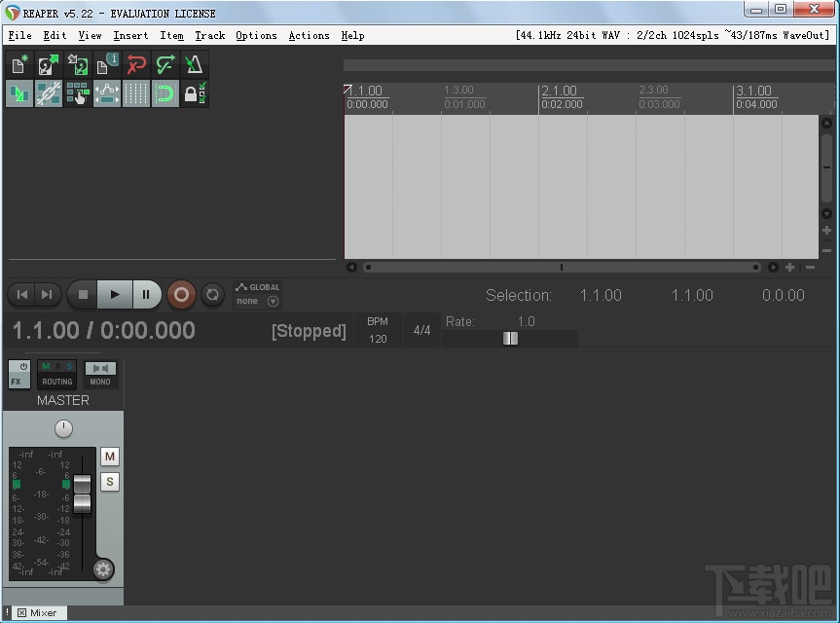
Task: Go to project end transport button
Action: click(47, 295)
